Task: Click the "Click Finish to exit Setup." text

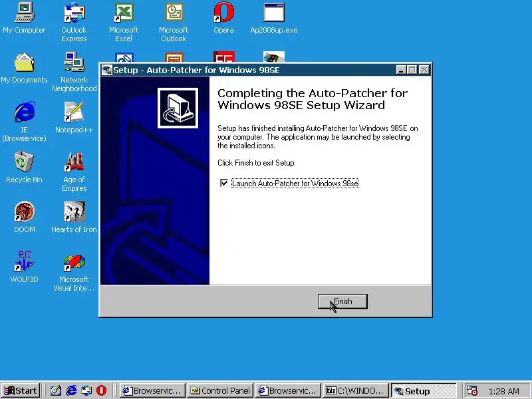Action: coord(257,163)
